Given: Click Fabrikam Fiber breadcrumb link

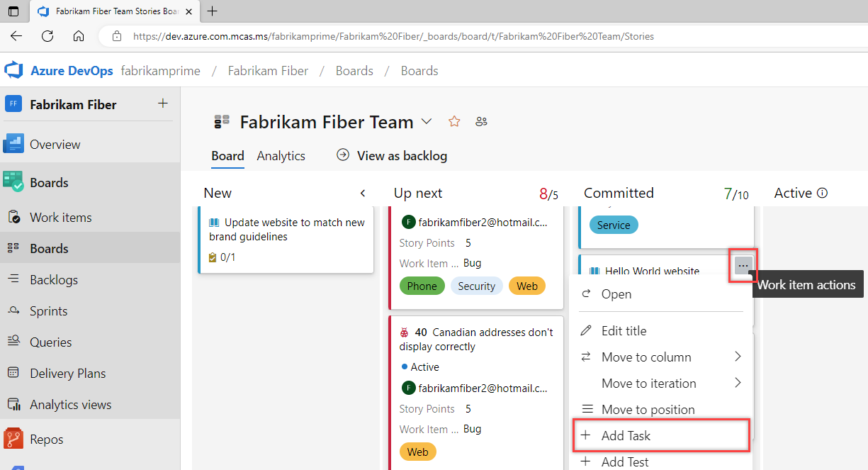Looking at the screenshot, I should coord(269,71).
